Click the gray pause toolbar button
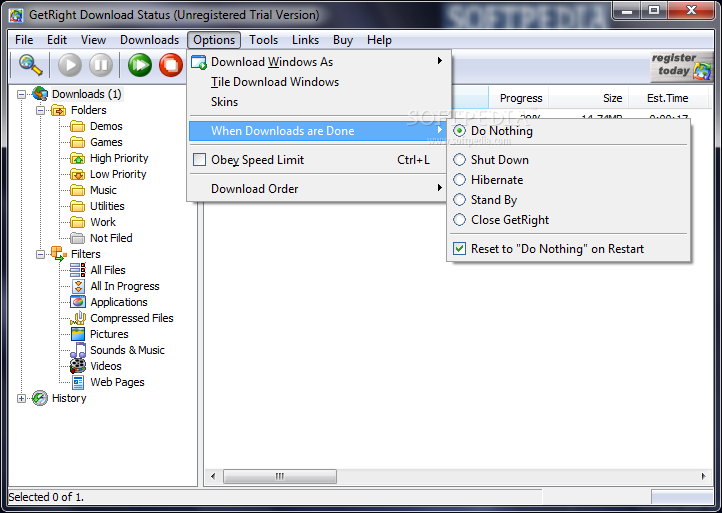This screenshot has height=513, width=722. (x=101, y=64)
